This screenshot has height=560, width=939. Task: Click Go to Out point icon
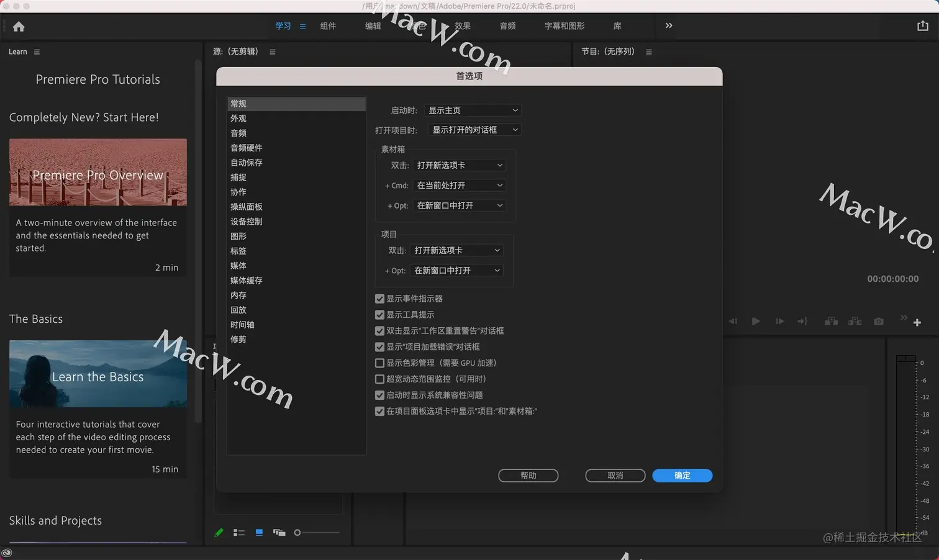tap(802, 321)
